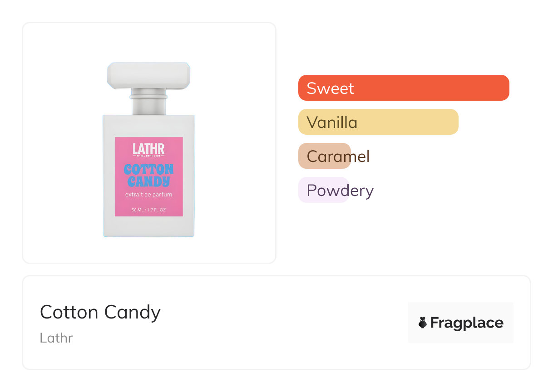This screenshot has width=553, height=392.
Task: Click the blue COTTON CANDY lettering on bottle
Action: [x=148, y=176]
